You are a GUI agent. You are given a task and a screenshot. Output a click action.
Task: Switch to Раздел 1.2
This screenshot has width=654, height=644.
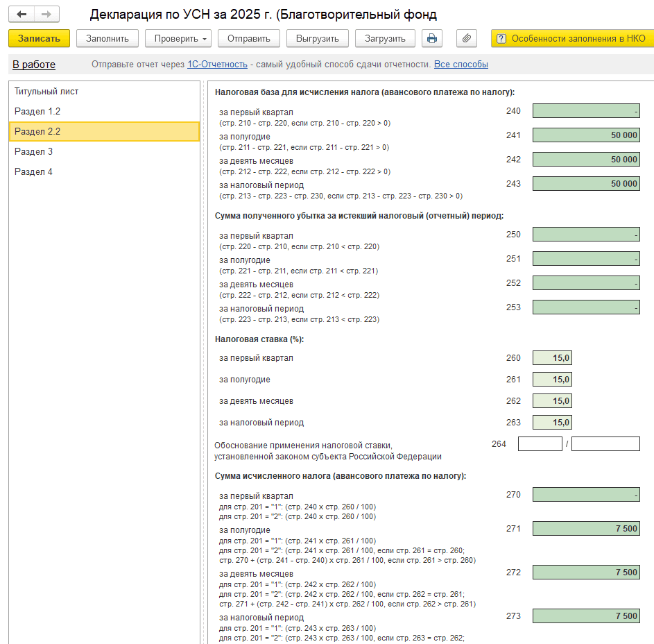(37, 112)
